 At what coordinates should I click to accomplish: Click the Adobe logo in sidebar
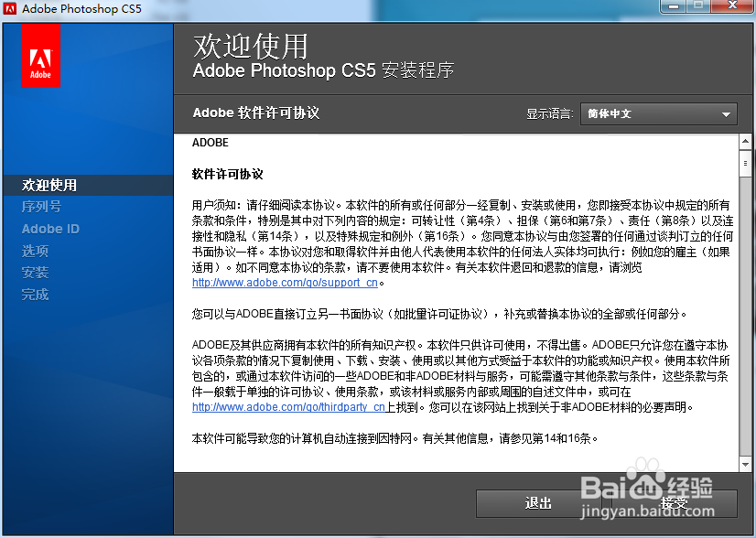(40, 56)
